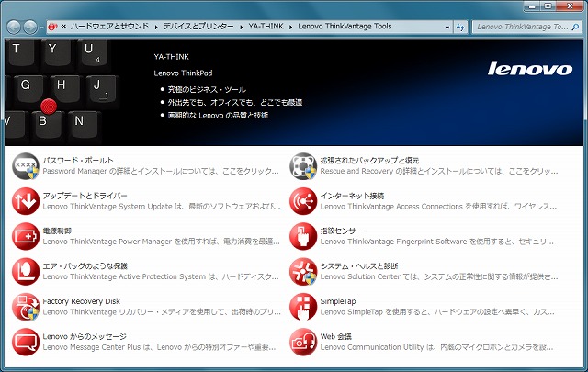This screenshot has width=588, height=372.
Task: Click the YA-THINK name in the banner
Action: (x=172, y=57)
